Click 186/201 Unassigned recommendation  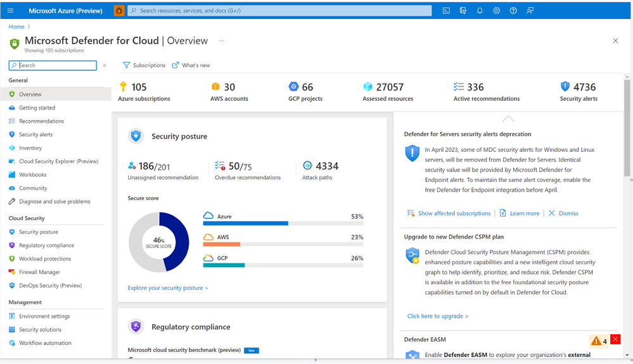(163, 171)
